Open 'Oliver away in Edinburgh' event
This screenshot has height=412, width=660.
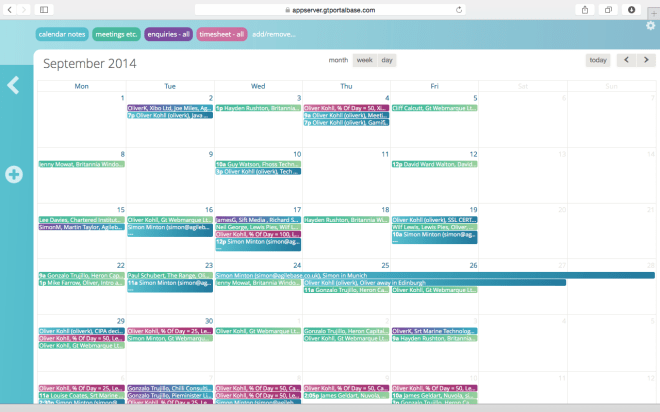coord(435,283)
